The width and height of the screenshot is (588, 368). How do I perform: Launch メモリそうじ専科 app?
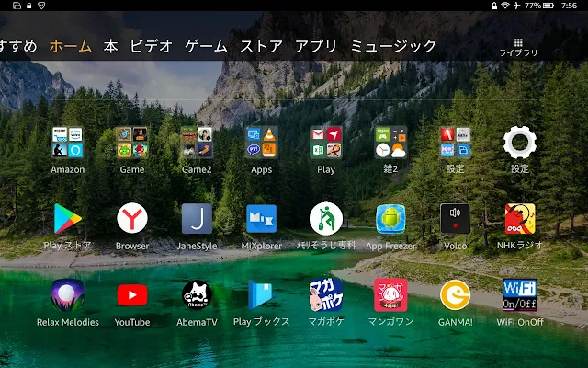coord(326,219)
